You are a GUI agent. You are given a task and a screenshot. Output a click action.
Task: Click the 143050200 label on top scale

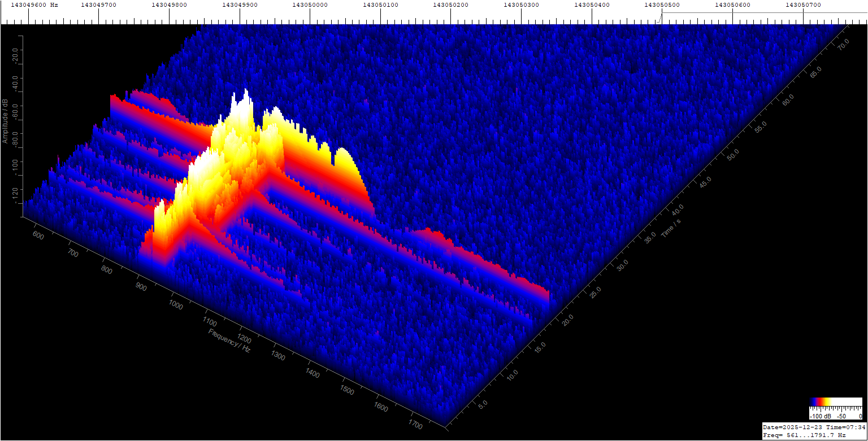451,5
